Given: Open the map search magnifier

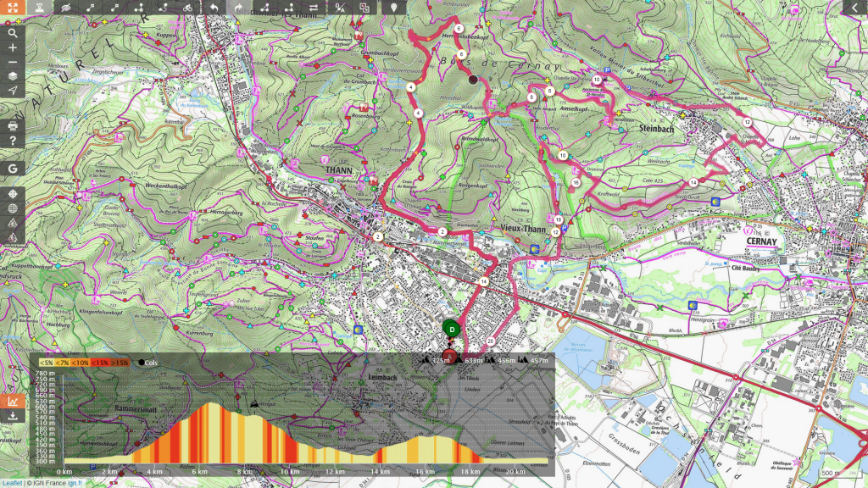Looking at the screenshot, I should coord(13,33).
